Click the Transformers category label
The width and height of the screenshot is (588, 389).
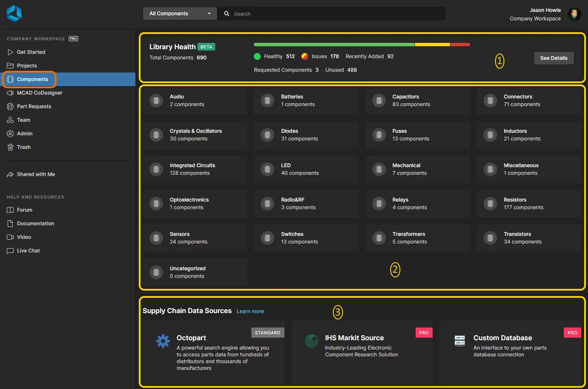409,234
